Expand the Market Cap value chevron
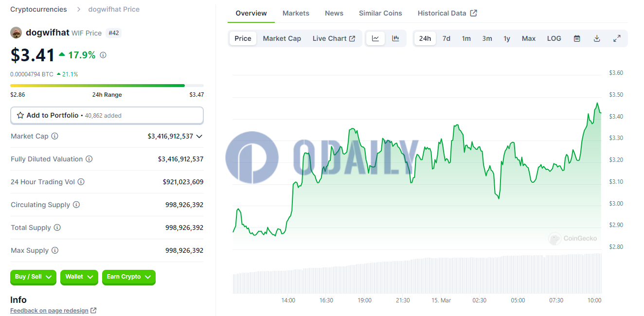Viewport: 644px width, 316px height. pyautogui.click(x=199, y=137)
